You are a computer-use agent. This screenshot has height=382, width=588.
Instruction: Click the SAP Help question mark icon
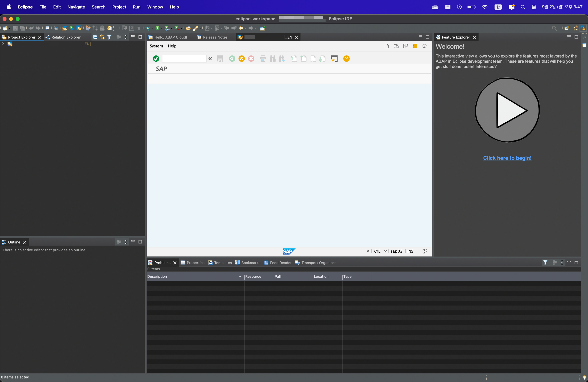pos(346,59)
